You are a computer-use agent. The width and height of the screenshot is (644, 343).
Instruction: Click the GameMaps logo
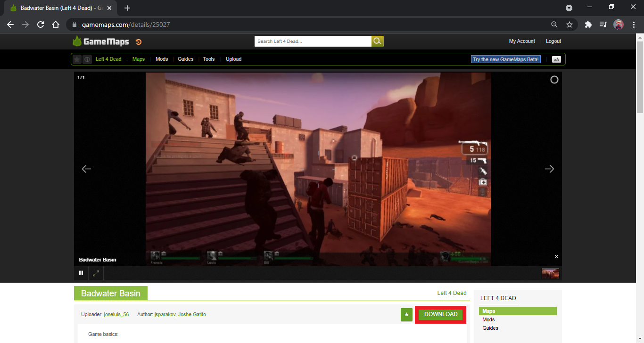pos(101,41)
